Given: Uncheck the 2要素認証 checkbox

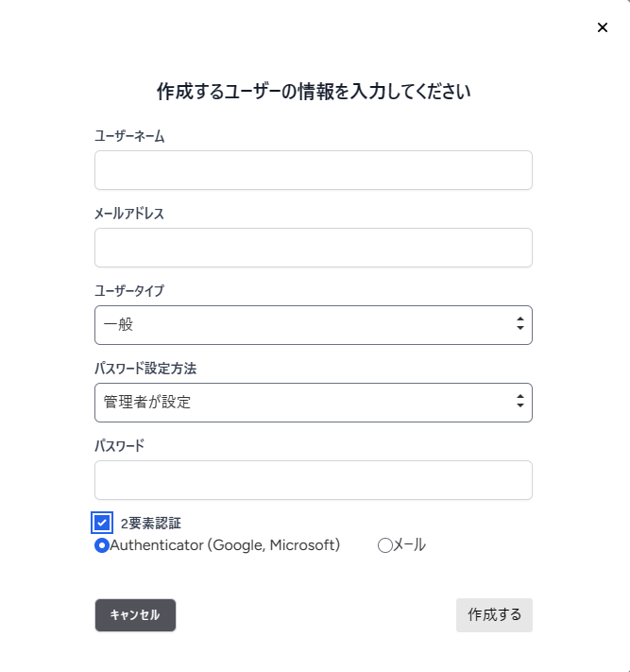Looking at the screenshot, I should click(102, 523).
